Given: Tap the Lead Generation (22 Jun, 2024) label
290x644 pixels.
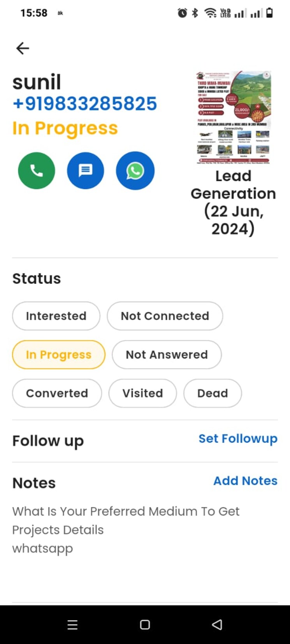Looking at the screenshot, I should [233, 202].
